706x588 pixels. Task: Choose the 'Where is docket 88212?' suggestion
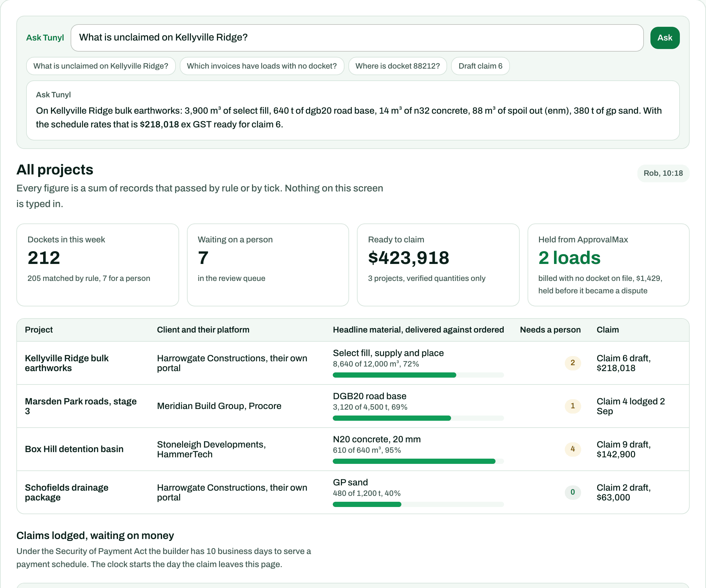(398, 66)
